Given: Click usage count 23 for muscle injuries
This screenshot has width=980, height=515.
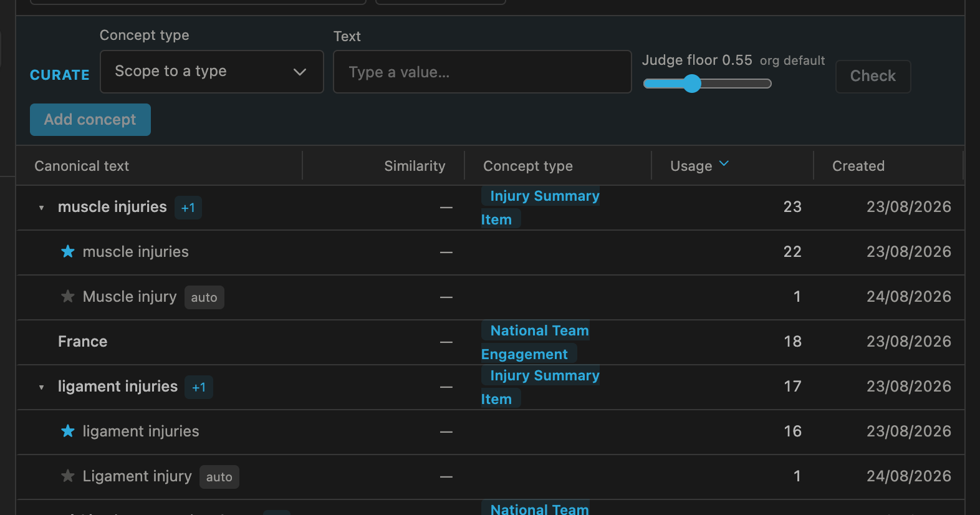Looking at the screenshot, I should (792, 207).
